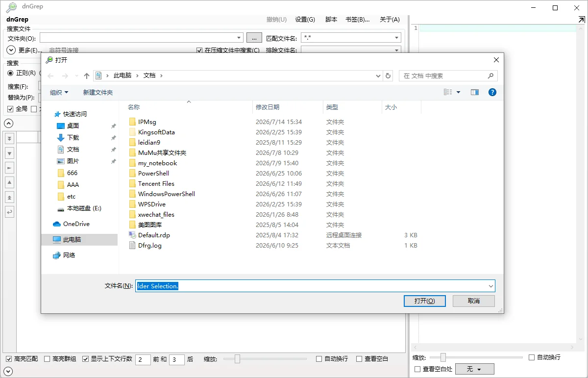
Task: Toggle the preview pane icon
Action: [474, 92]
